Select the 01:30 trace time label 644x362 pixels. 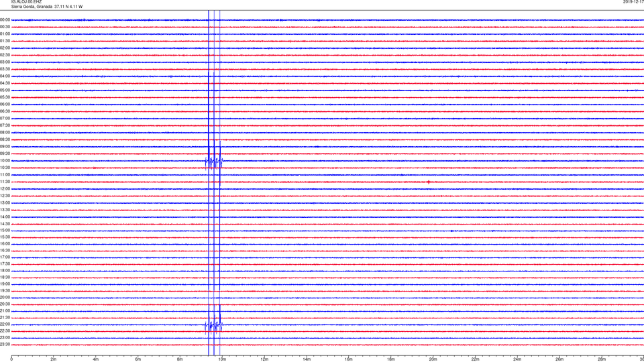pos(5,41)
